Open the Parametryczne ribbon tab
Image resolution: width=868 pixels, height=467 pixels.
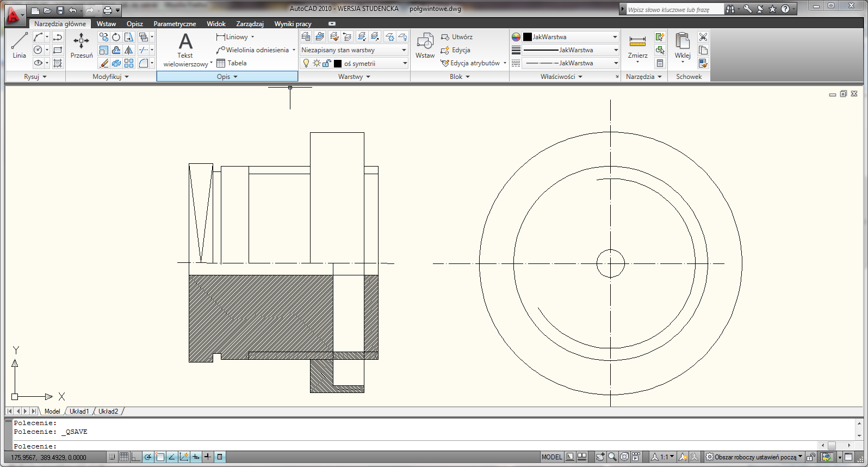tap(175, 24)
